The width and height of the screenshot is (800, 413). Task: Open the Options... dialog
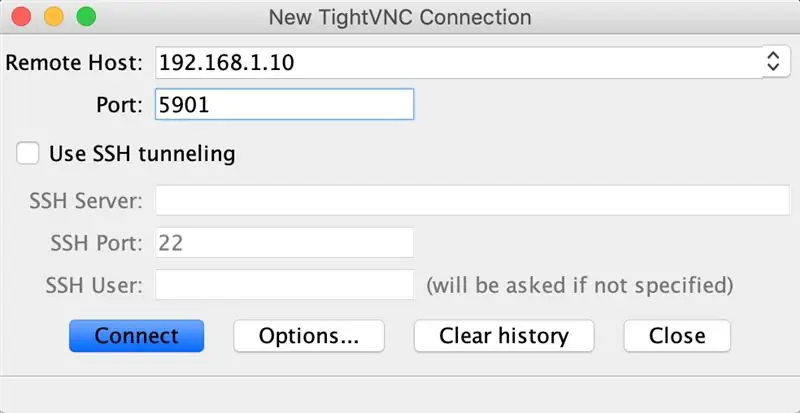coord(309,336)
